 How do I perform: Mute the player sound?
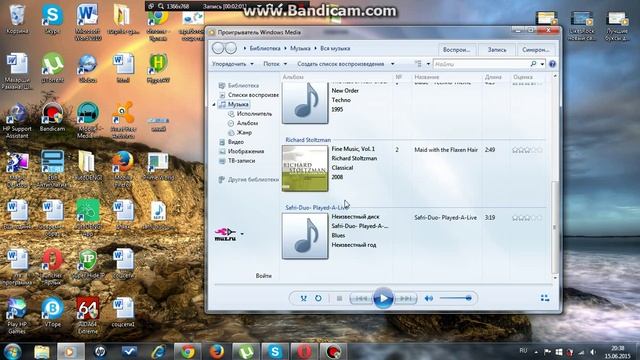(x=429, y=298)
